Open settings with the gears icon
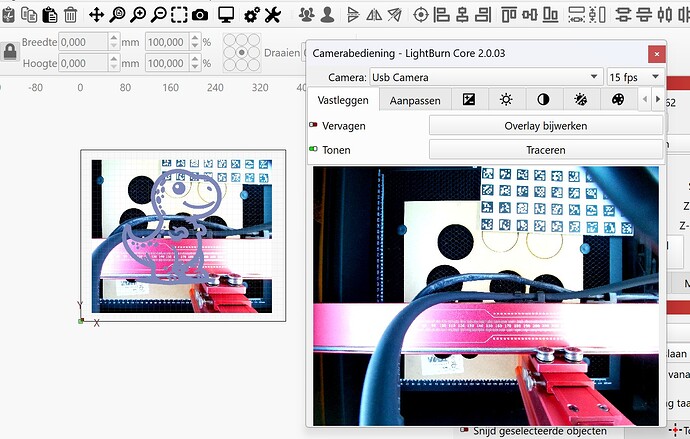Viewport: 690px width, 439px height. pyautogui.click(x=251, y=15)
